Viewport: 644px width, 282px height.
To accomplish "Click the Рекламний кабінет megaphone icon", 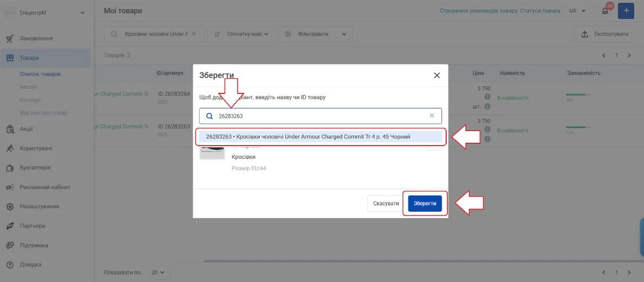I will [10, 187].
